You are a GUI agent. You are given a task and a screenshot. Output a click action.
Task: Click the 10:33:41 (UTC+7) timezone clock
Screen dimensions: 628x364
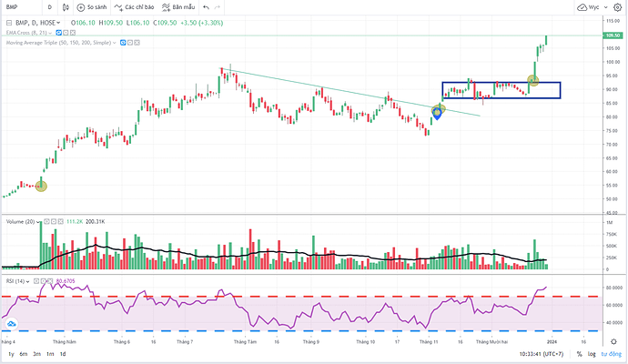coord(542,354)
